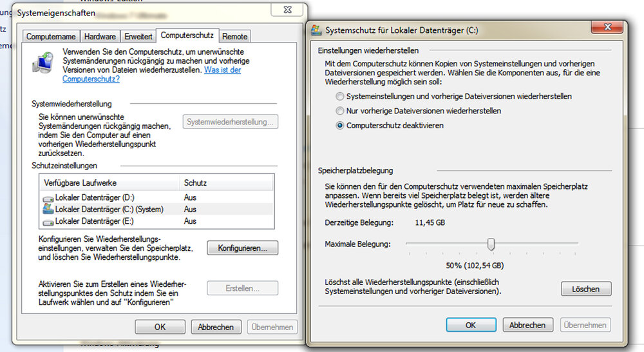Image resolution: width=644 pixels, height=352 pixels.
Task: Switch to the Erweitert tab
Action: click(138, 36)
